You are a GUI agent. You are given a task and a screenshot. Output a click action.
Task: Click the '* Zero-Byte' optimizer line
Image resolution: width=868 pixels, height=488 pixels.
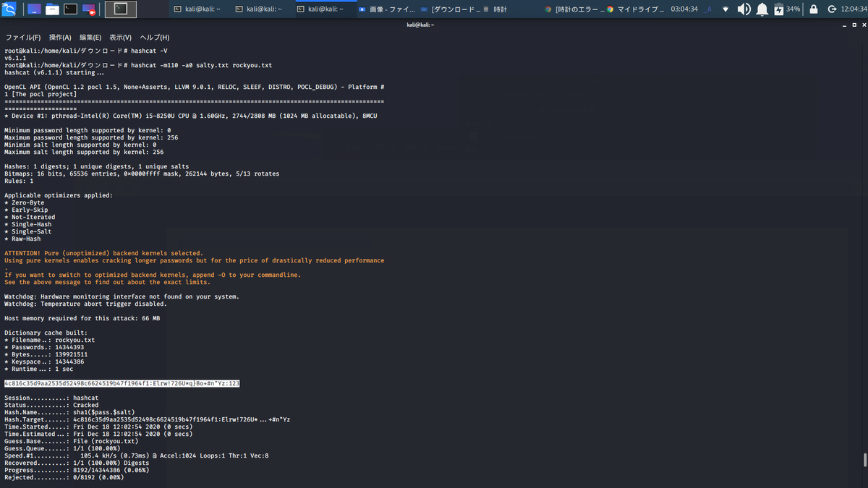(x=25, y=202)
